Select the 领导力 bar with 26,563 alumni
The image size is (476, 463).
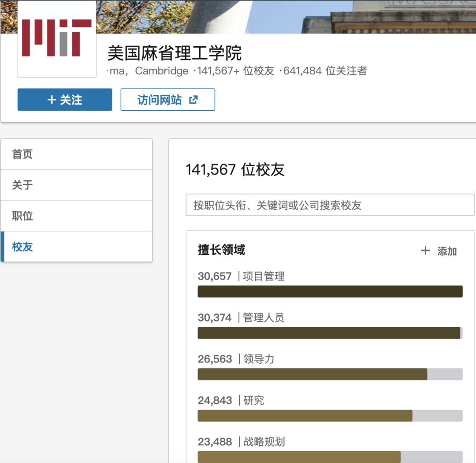coord(330,374)
